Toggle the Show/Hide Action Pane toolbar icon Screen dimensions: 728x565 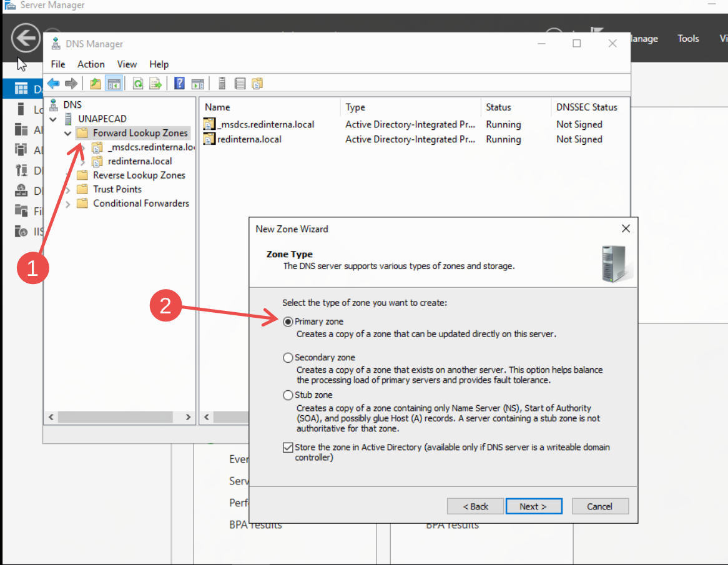pyautogui.click(x=198, y=84)
